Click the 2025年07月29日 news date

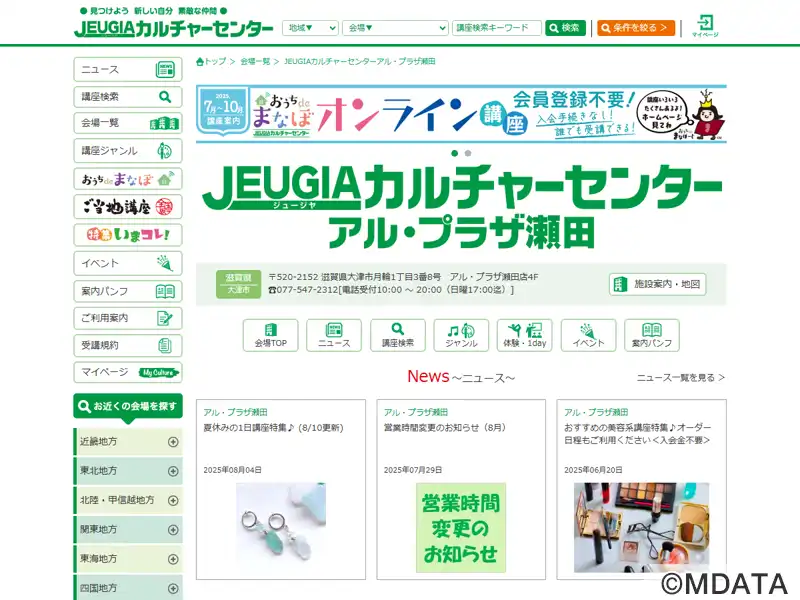click(x=413, y=470)
